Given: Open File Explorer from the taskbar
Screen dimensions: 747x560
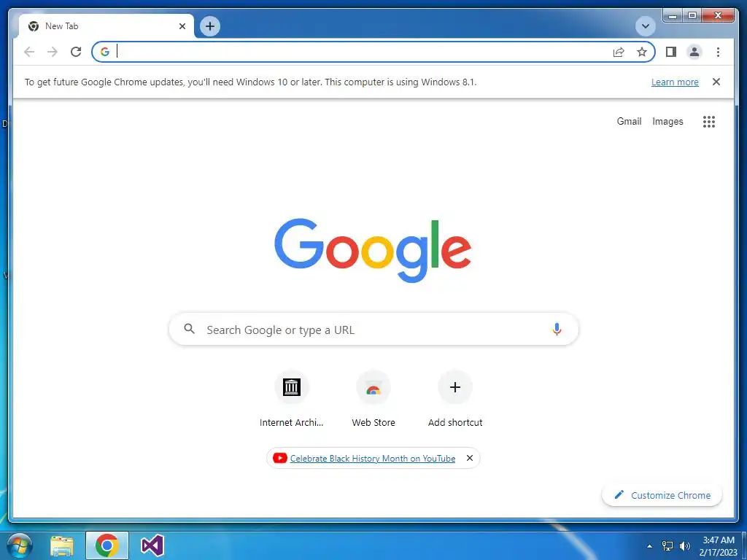Looking at the screenshot, I should 62,545.
